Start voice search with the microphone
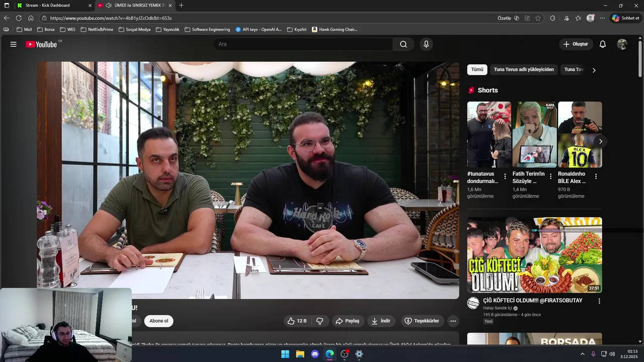This screenshot has height=362, width=644. (426, 44)
